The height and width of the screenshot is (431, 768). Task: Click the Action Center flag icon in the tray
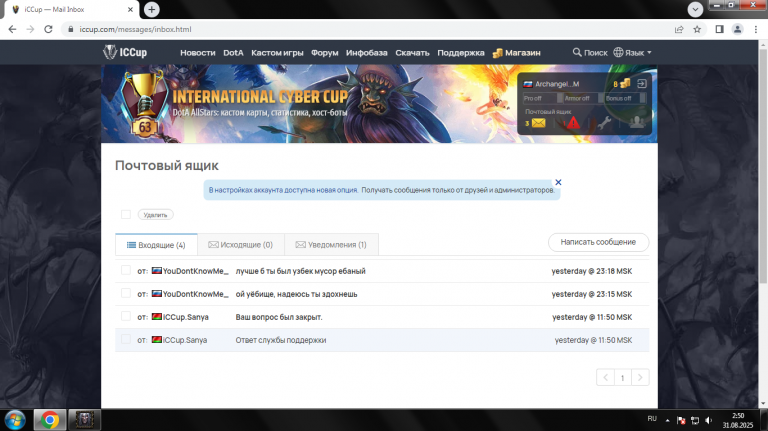[681, 420]
